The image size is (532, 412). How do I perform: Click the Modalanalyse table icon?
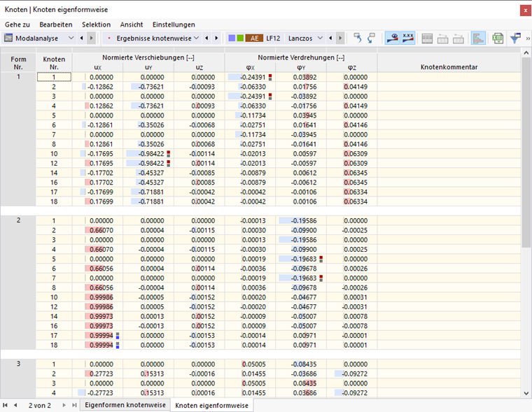(x=8, y=38)
